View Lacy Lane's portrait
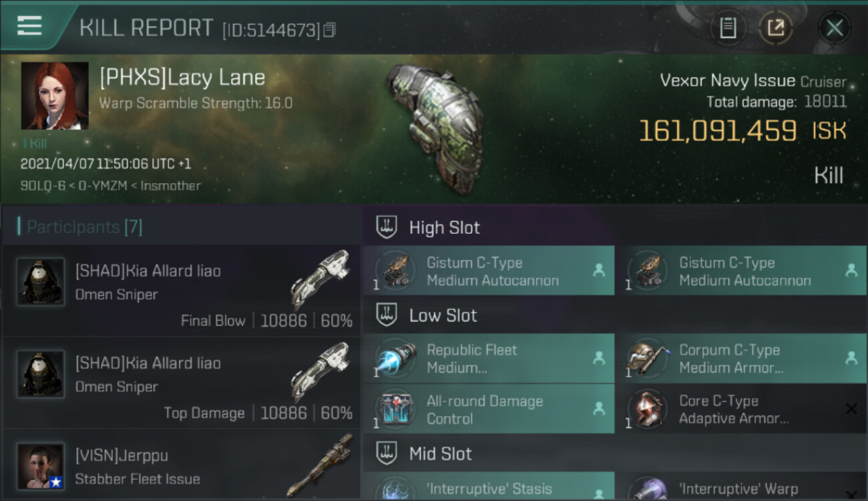This screenshot has height=501, width=868. click(x=55, y=96)
